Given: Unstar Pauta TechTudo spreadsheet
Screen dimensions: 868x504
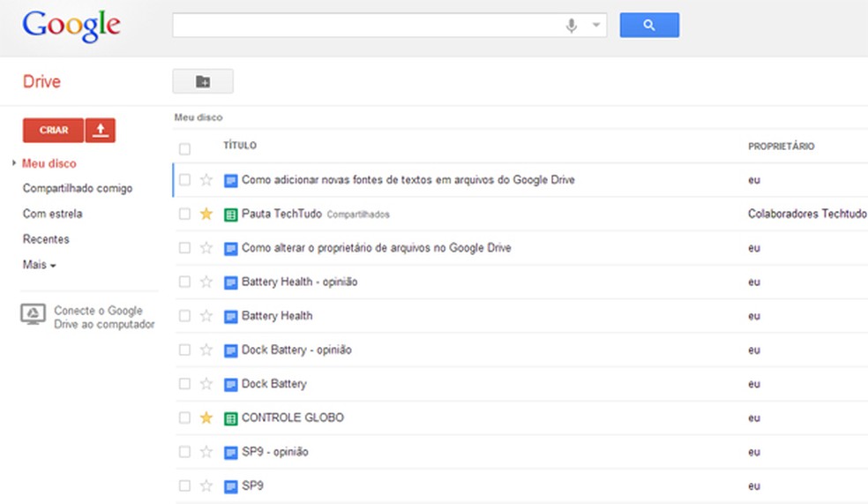Looking at the screenshot, I should pos(206,214).
